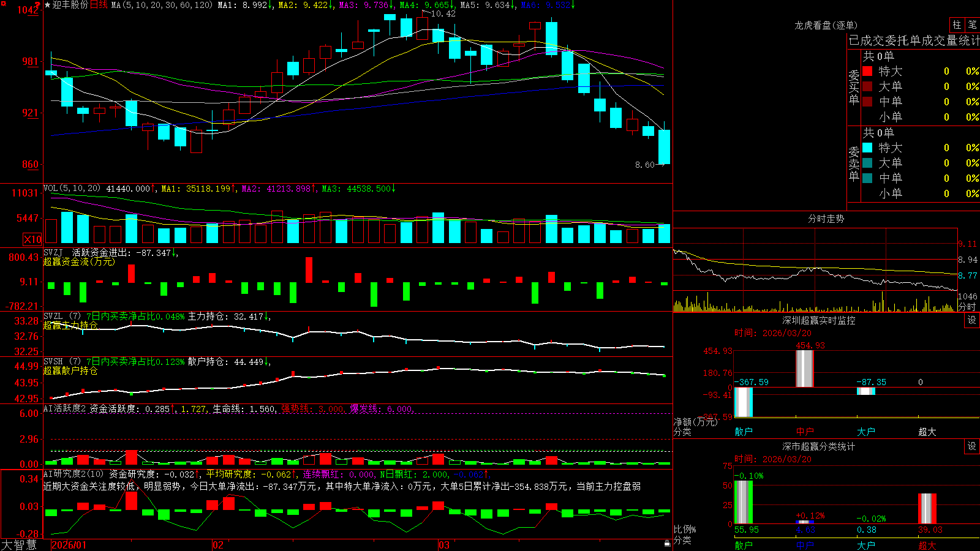Click the bright red 特大 buy-order swatch
The width and height of the screenshot is (980, 551).
pyautogui.click(x=867, y=71)
